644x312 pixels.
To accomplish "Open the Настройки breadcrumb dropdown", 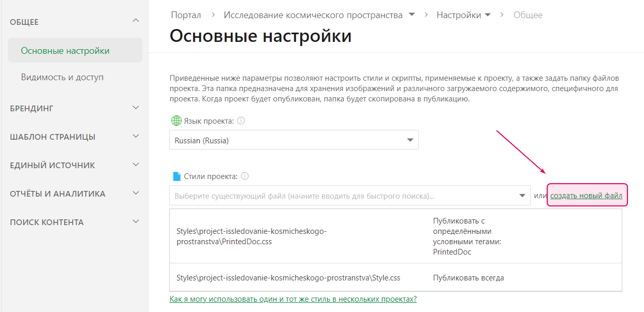I will point(488,14).
